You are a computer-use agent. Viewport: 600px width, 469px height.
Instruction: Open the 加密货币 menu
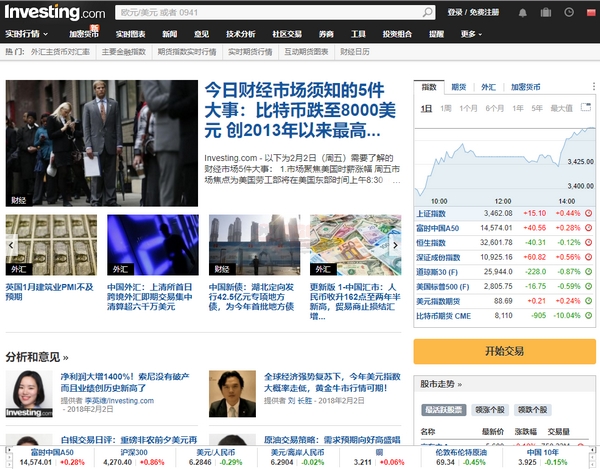pyautogui.click(x=84, y=34)
